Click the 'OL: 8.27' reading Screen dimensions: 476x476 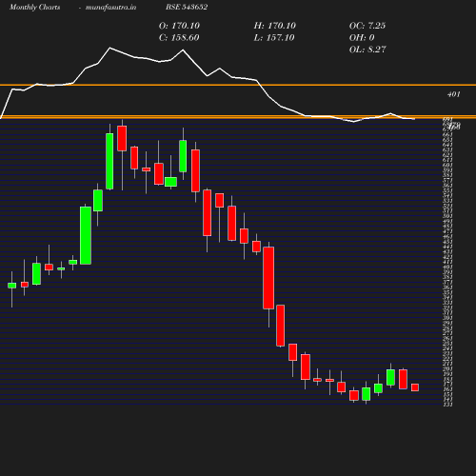pos(367,50)
